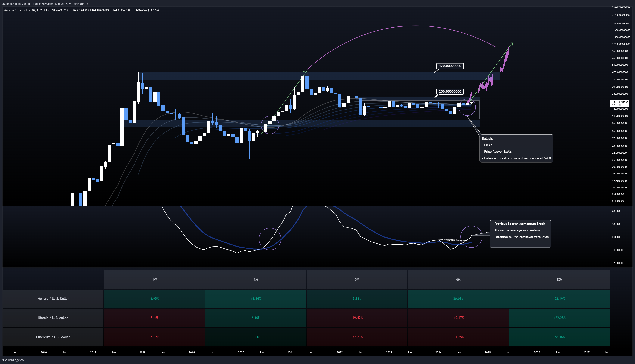Click the Ethereum 1M value 0.24%

pos(256,337)
